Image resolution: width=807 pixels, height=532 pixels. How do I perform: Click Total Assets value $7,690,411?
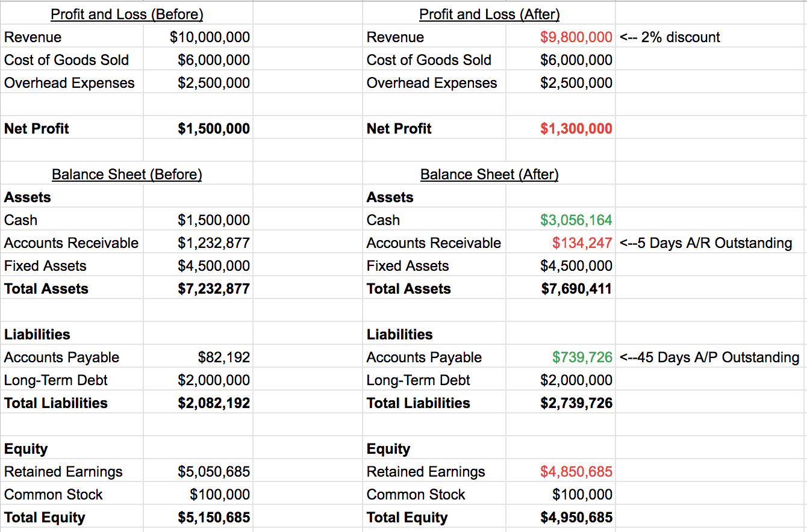coord(576,289)
